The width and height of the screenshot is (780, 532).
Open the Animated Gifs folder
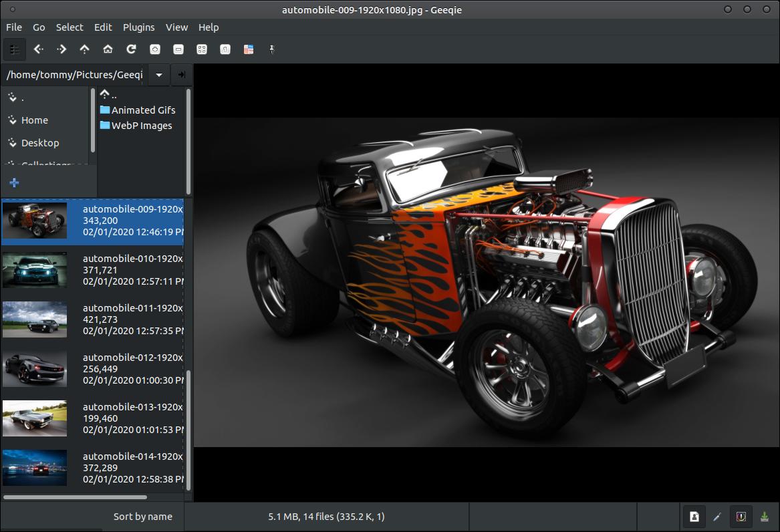(x=138, y=110)
